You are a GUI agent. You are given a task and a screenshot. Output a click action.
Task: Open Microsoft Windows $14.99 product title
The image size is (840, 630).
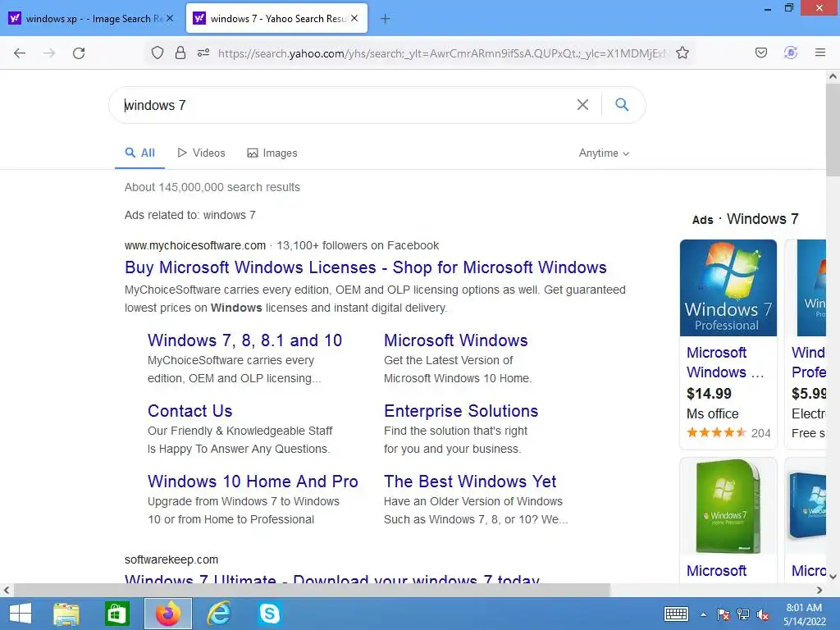pos(725,362)
